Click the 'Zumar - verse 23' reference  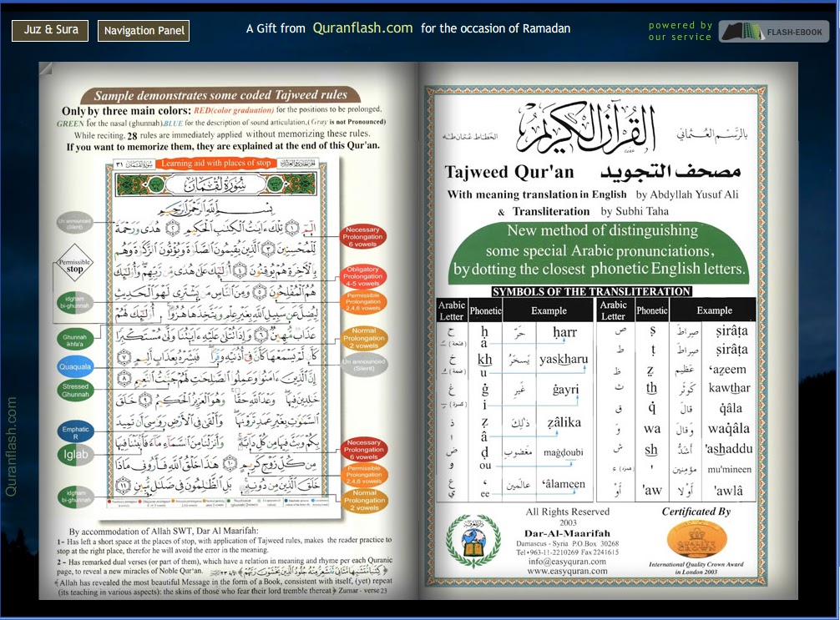pos(362,591)
